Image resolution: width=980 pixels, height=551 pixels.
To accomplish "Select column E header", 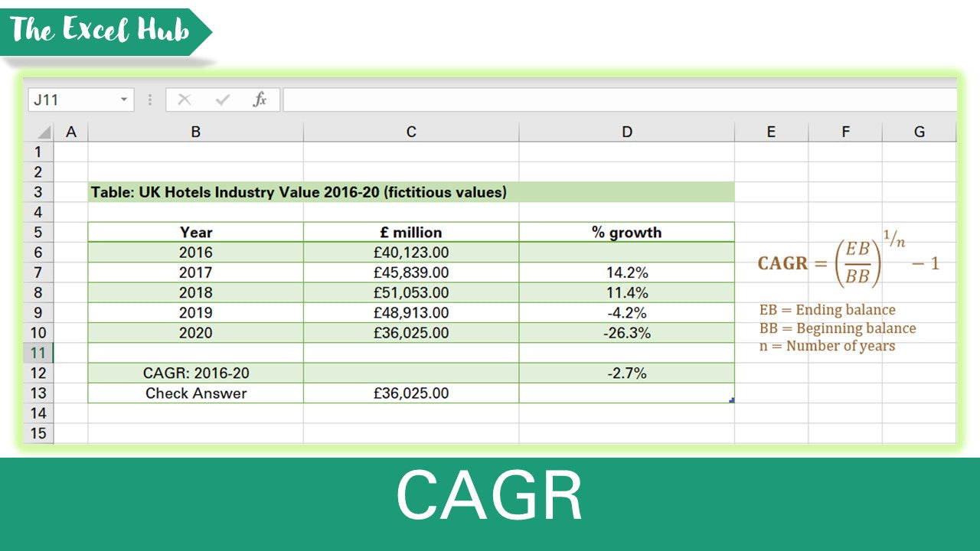I will [x=771, y=132].
